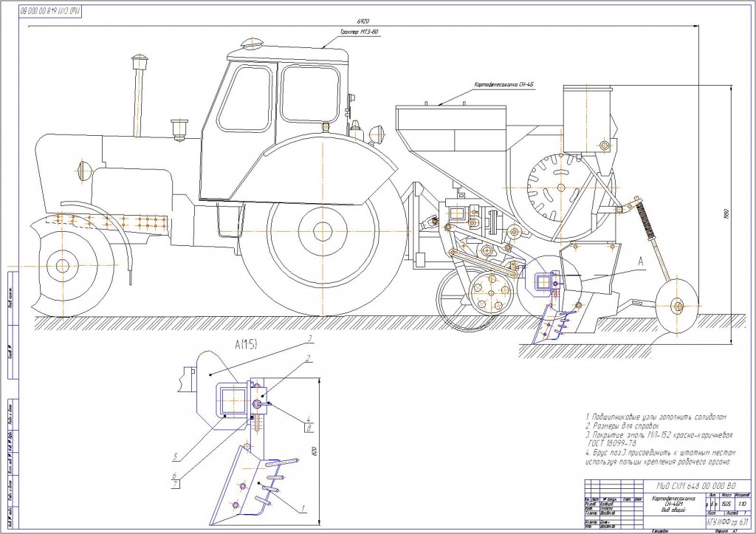The width and height of the screenshot is (756, 534).
Task: Click the title block mass value "1505"
Action: tap(727, 503)
